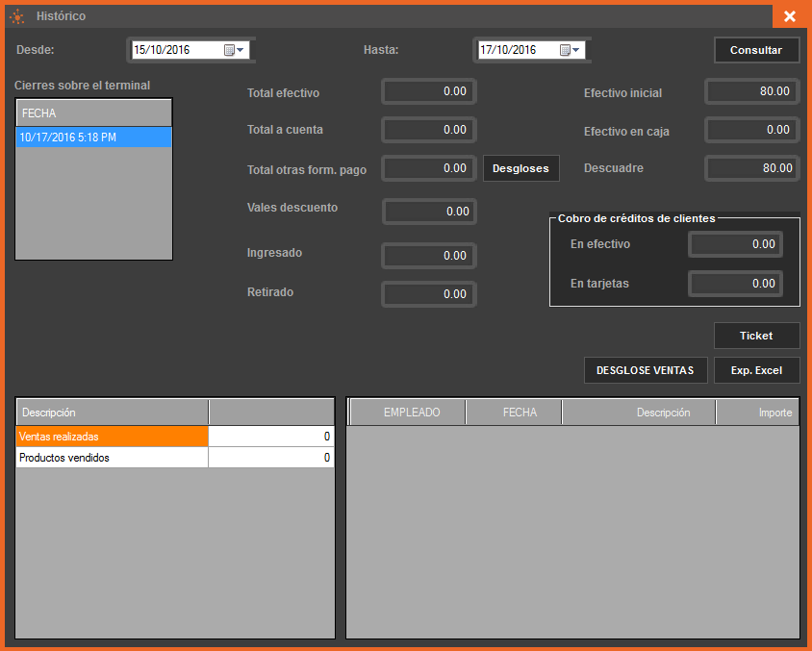Viewport: 812px width, 651px height.
Task: Click the Efectivo inicial amount field
Action: tap(752, 91)
